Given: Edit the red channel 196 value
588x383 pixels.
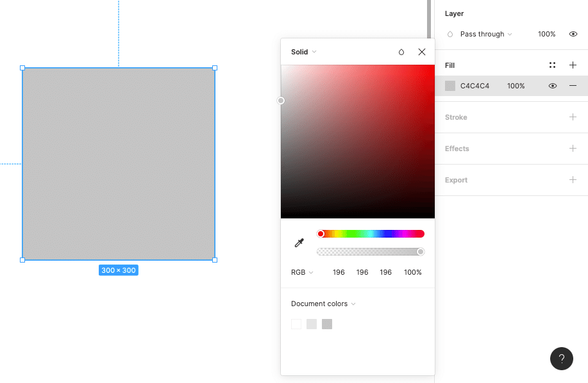Looking at the screenshot, I should [339, 272].
